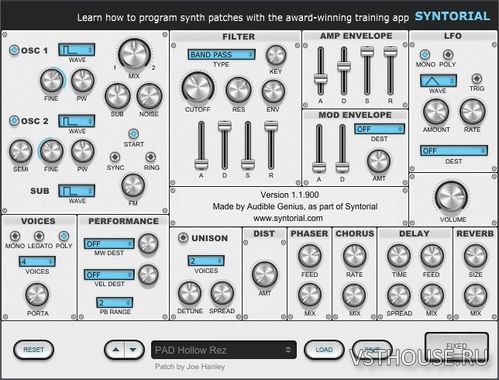Click the filter KEY knob
The height and width of the screenshot is (380, 499).
276,55
